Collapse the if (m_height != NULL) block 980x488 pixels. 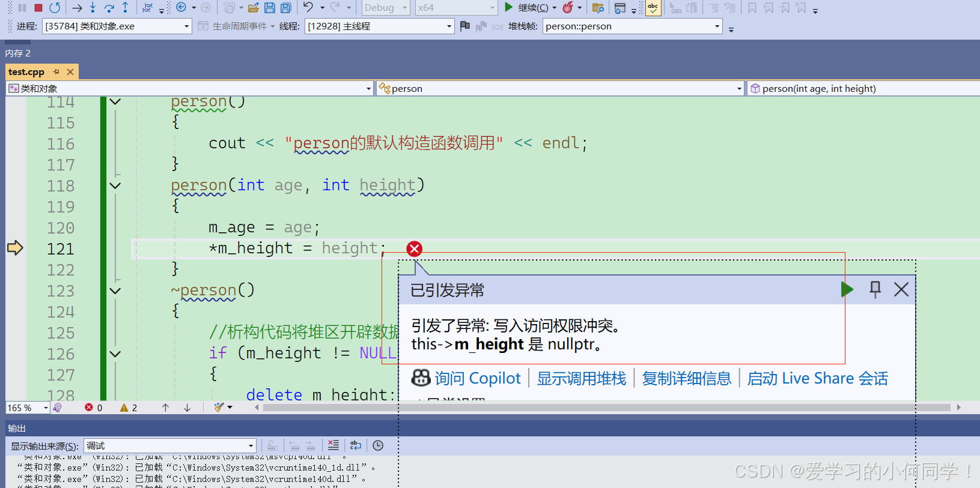[x=115, y=354]
